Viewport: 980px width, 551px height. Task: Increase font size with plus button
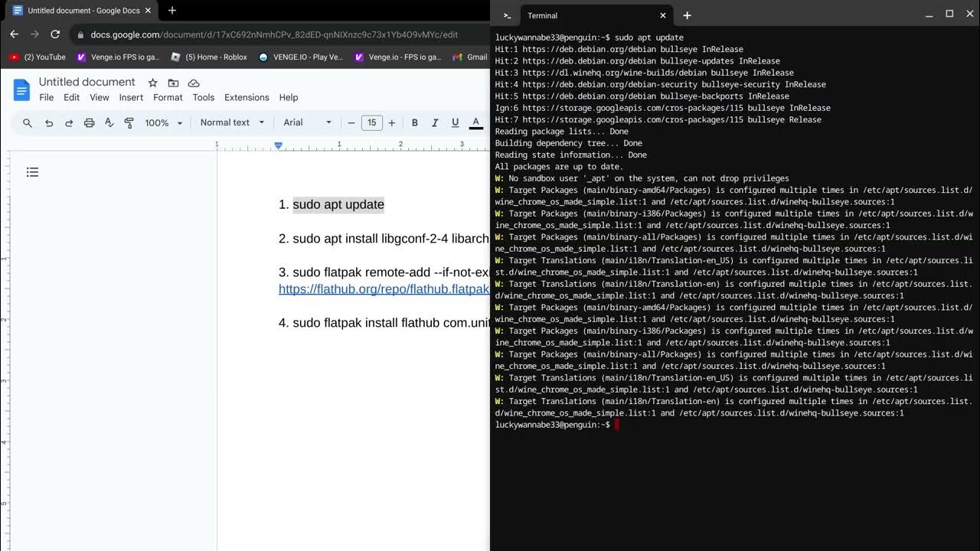[x=392, y=122]
